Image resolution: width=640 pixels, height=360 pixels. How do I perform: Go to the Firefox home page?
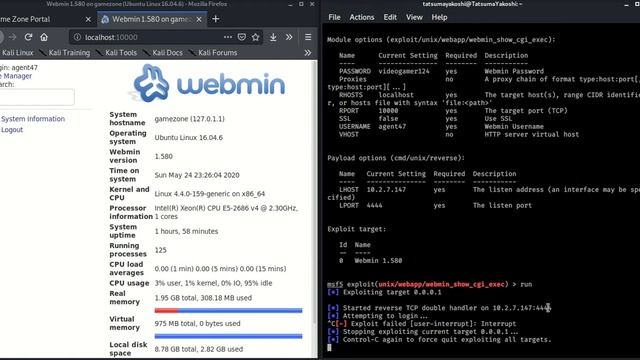pyautogui.click(x=44, y=37)
